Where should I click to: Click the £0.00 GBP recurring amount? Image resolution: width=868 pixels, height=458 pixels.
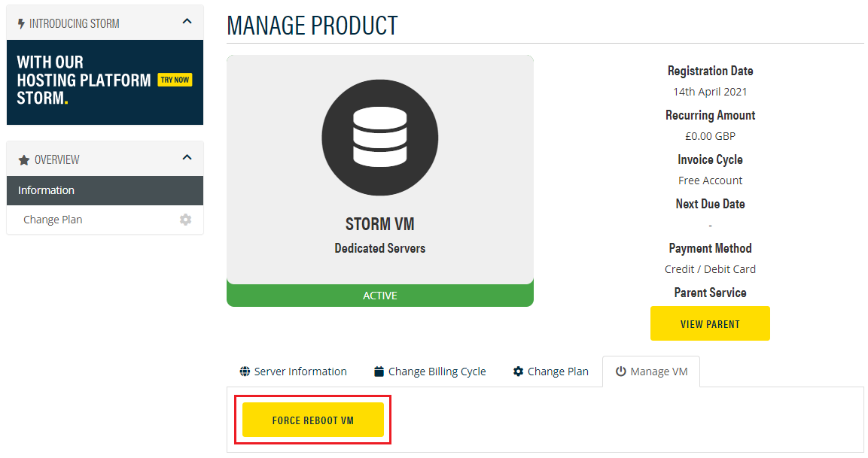[x=710, y=136]
